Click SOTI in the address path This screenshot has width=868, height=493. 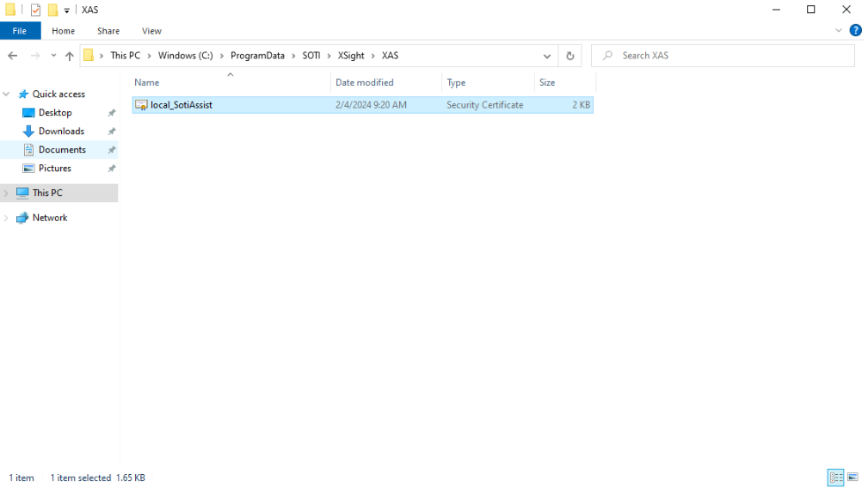coord(311,55)
